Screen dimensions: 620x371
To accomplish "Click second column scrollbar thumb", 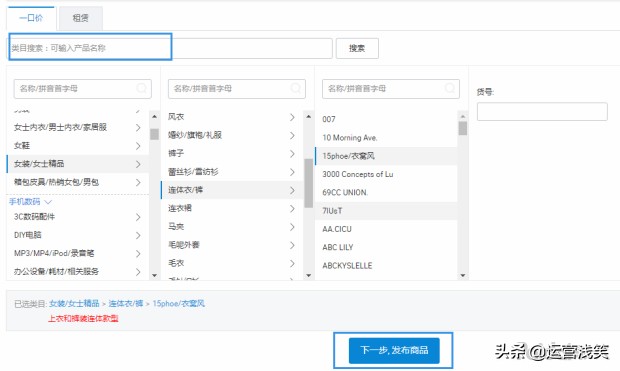I will tap(308, 183).
